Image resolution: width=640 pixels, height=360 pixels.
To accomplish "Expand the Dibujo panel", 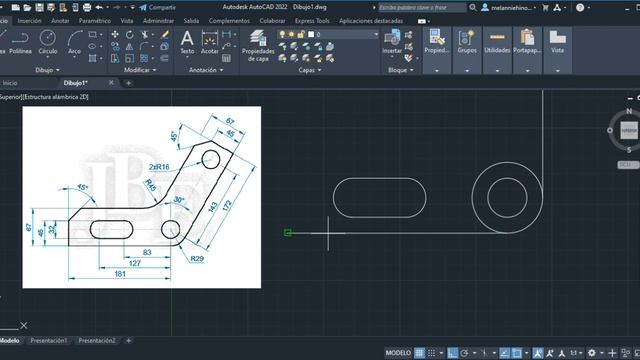I will (x=47, y=70).
